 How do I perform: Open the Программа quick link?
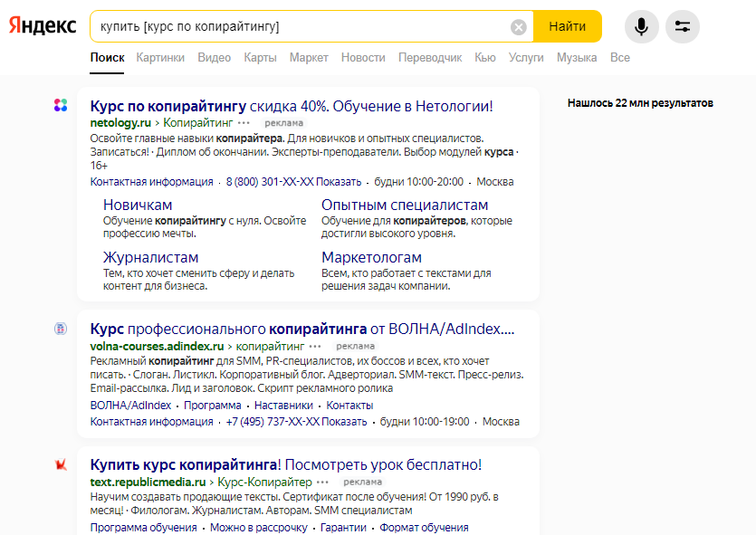coord(213,406)
